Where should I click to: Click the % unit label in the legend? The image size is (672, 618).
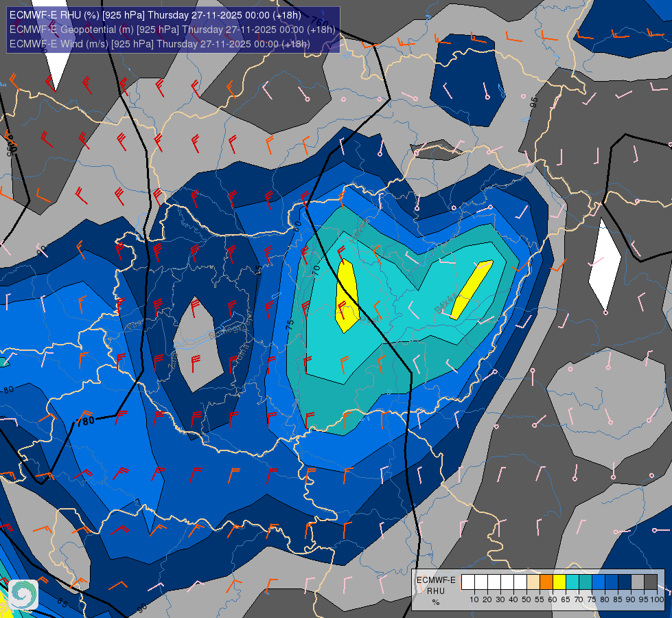click(436, 602)
